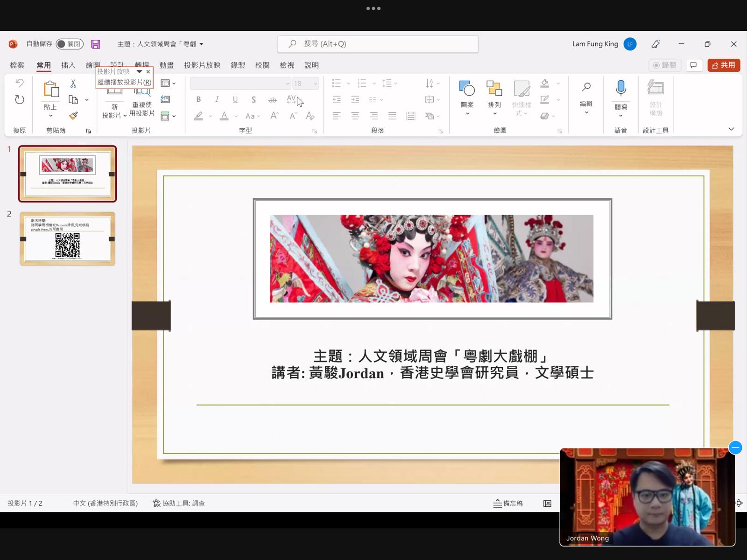Click the Strikethrough text icon

point(273,99)
